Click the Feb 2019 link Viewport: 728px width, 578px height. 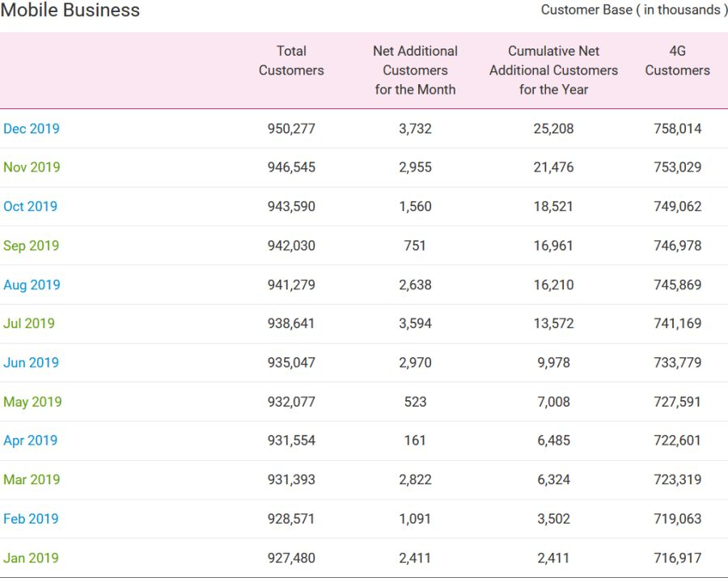(x=32, y=519)
